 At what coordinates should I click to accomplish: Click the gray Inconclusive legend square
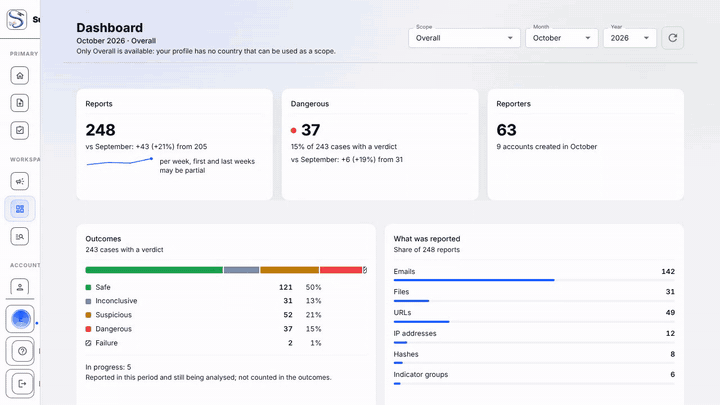(88, 301)
